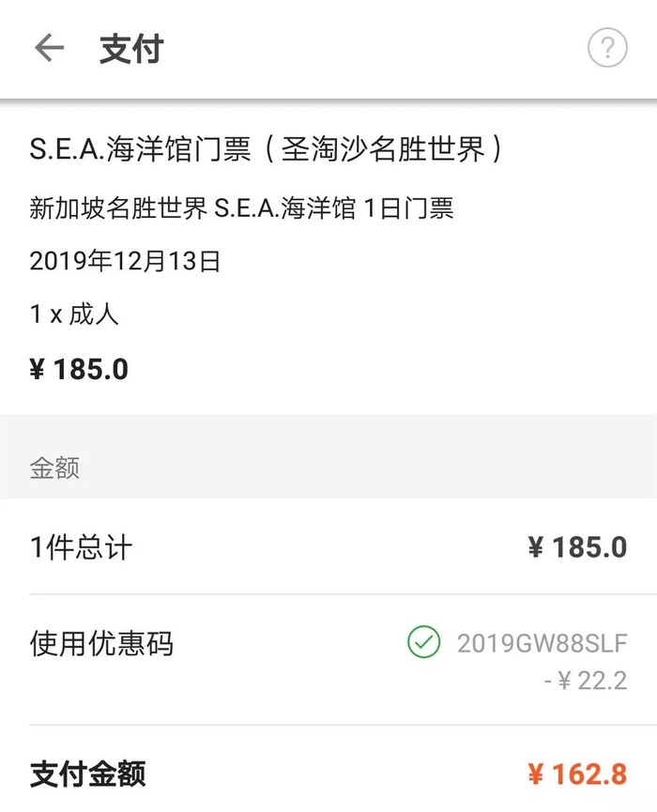
Task: Tap the green check mark icon
Action: tap(423, 643)
